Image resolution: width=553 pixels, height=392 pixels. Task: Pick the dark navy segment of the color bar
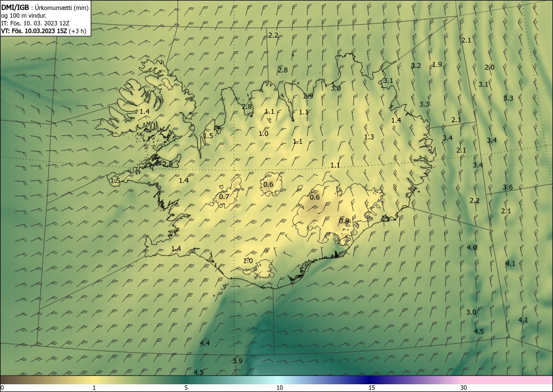[368, 380]
